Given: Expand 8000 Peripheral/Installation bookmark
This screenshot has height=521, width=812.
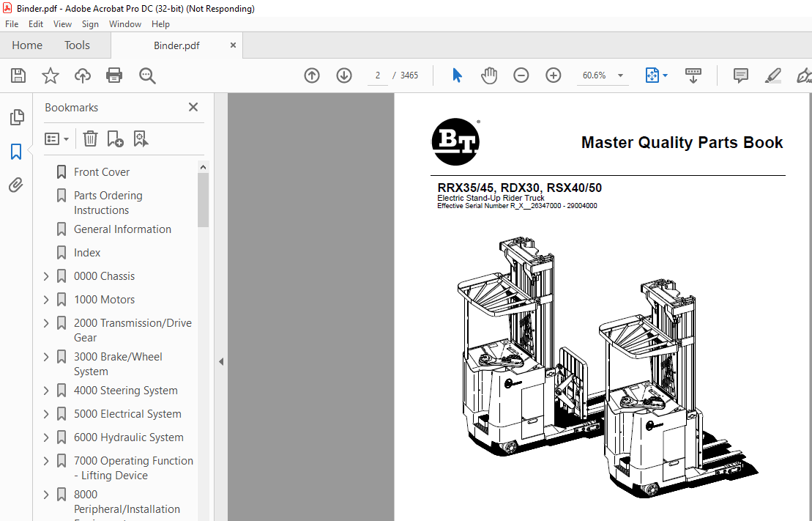Looking at the screenshot, I should (x=46, y=495).
